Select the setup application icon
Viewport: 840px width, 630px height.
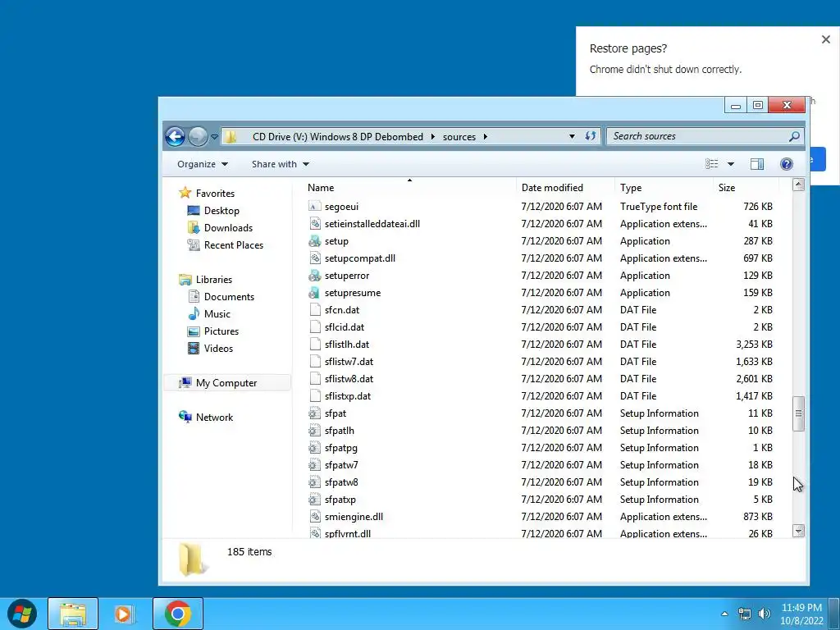pyautogui.click(x=315, y=241)
